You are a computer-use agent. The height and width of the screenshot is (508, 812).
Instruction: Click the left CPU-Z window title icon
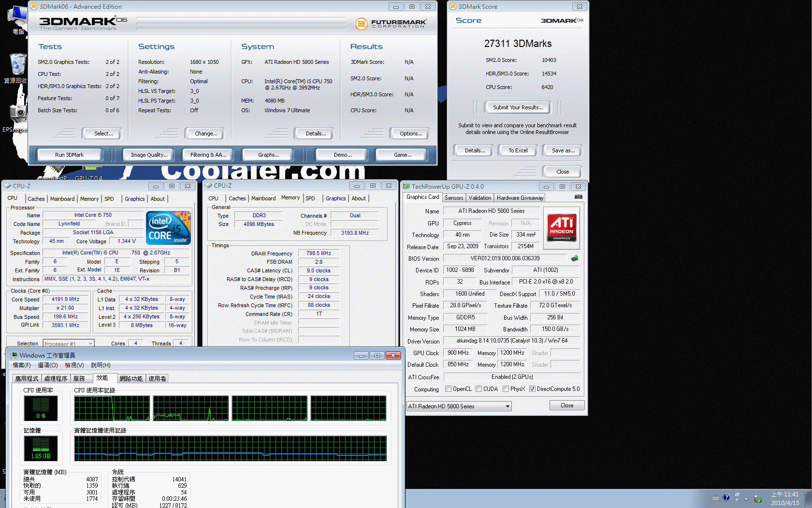click(x=7, y=186)
